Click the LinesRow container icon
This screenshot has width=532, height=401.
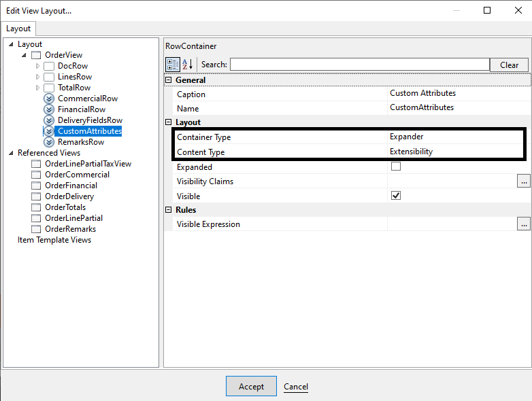tap(49, 77)
